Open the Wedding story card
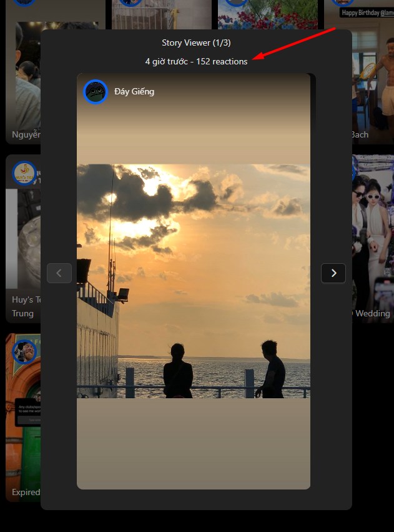Viewport: 394px width, 532px height. point(373,239)
